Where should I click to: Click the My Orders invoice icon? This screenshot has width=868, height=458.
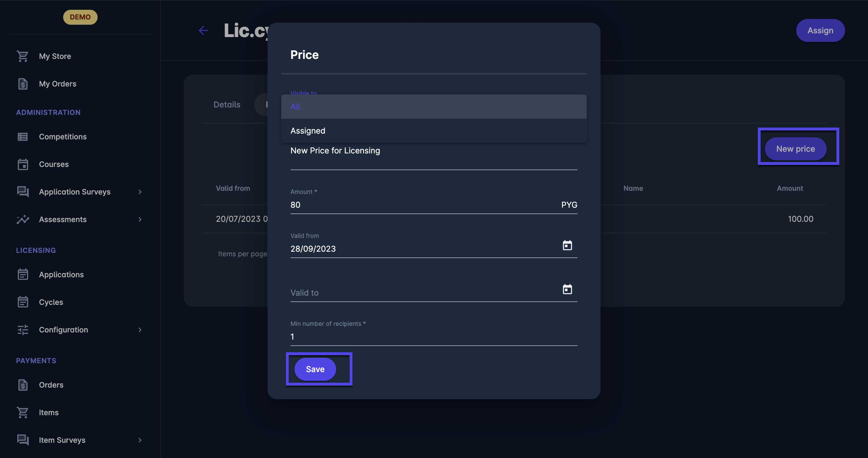pos(23,84)
